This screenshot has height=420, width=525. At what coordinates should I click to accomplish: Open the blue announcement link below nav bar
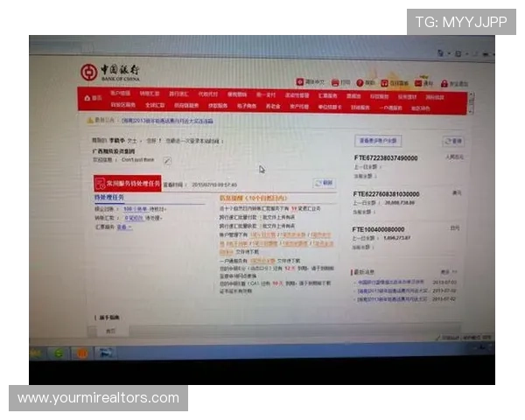coord(167,121)
